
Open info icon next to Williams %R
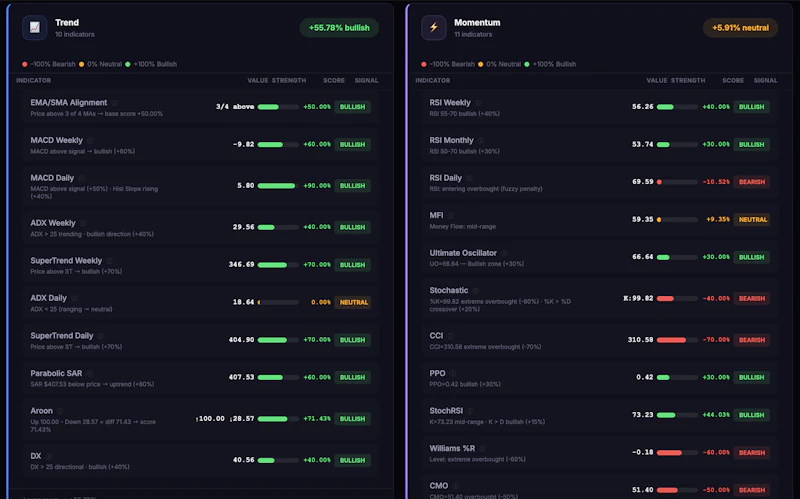(482, 448)
